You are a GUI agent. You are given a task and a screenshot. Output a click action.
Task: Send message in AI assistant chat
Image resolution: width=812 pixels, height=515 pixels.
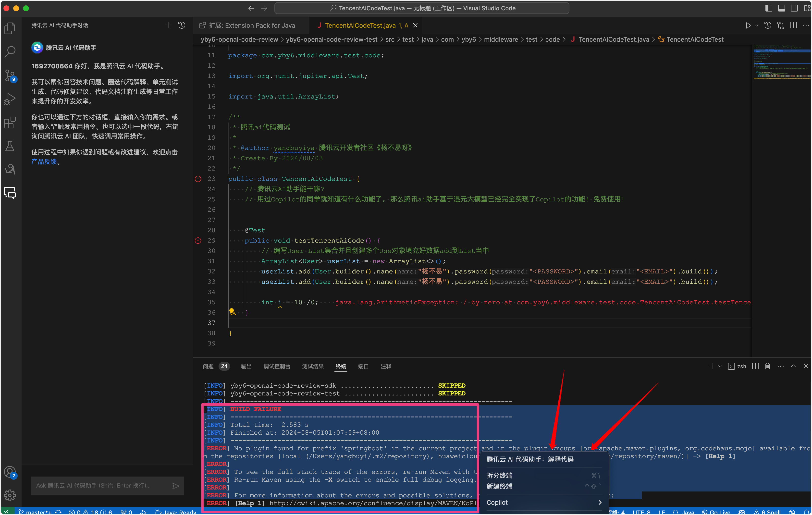coord(176,486)
